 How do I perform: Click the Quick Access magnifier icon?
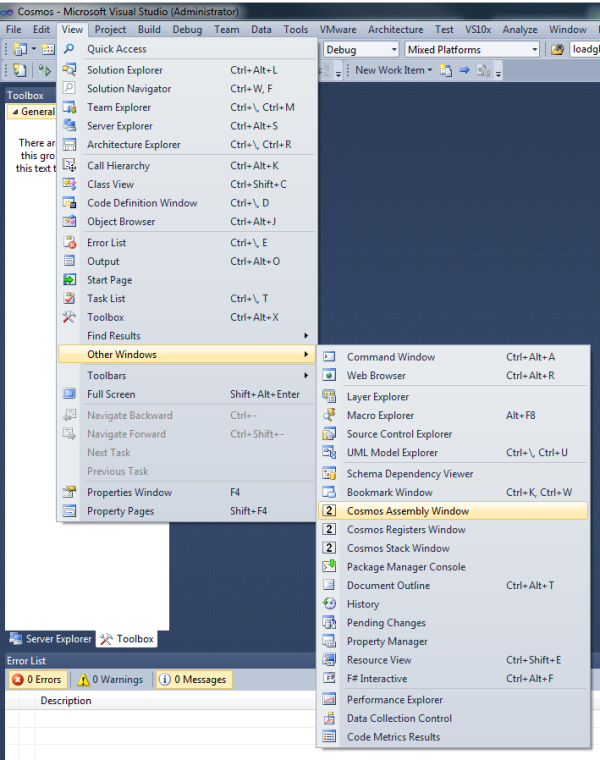[69, 49]
